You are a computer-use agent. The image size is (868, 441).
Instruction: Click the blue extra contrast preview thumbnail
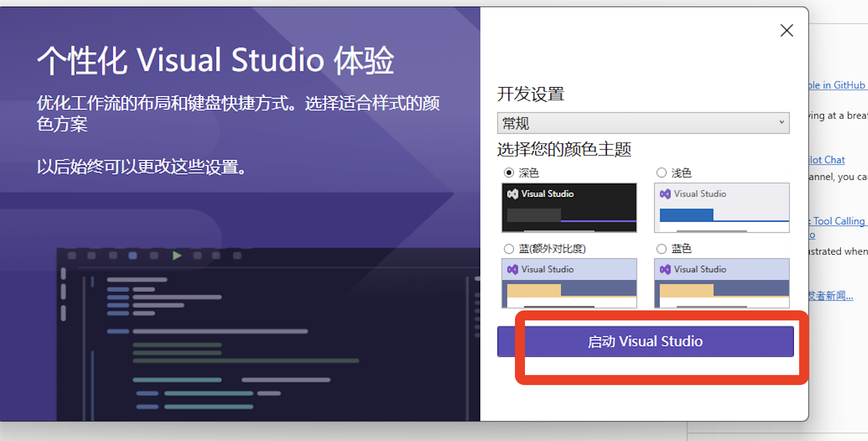click(569, 283)
